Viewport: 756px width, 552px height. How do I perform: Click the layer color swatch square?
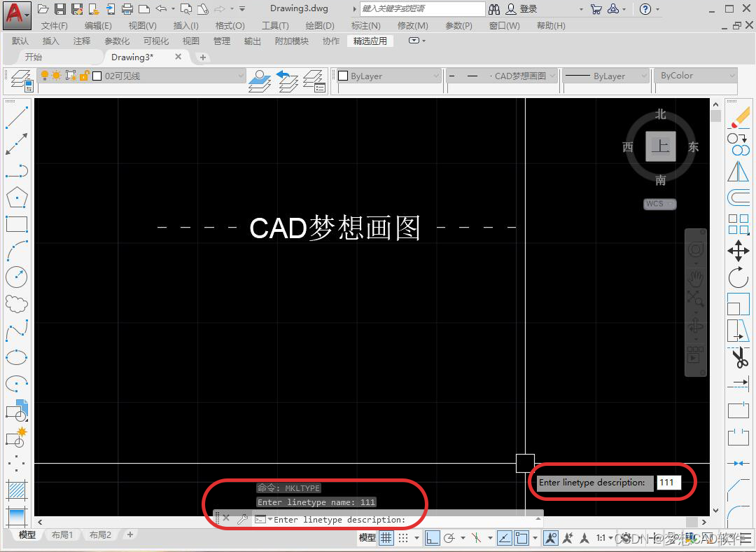tap(95, 74)
